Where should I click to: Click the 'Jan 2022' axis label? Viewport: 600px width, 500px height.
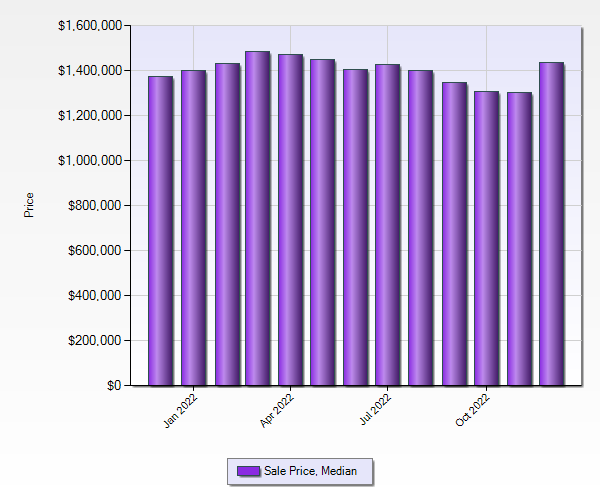180,410
